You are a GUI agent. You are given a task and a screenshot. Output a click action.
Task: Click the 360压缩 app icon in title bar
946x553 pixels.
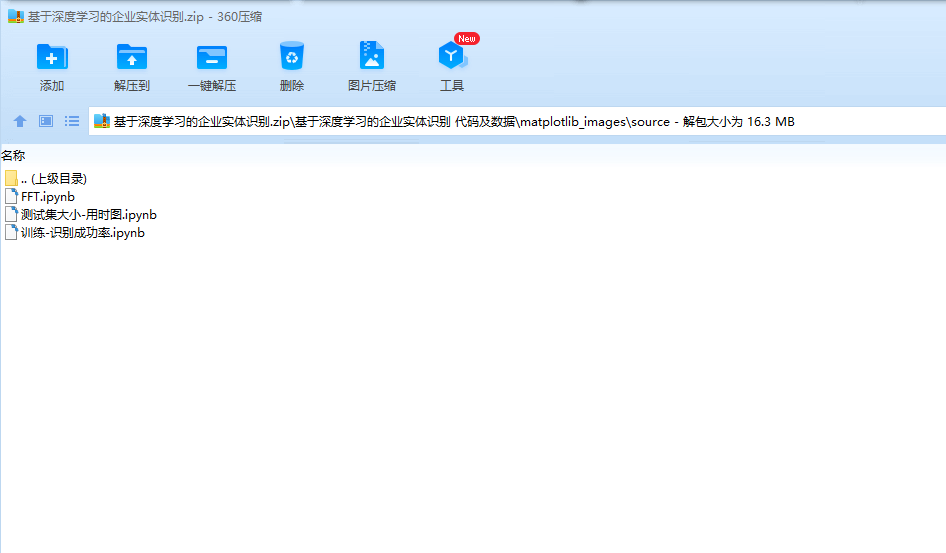(16, 16)
